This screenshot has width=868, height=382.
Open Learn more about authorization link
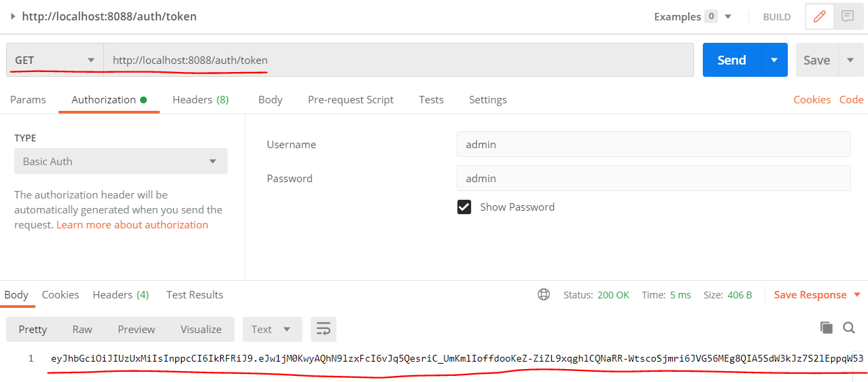133,224
